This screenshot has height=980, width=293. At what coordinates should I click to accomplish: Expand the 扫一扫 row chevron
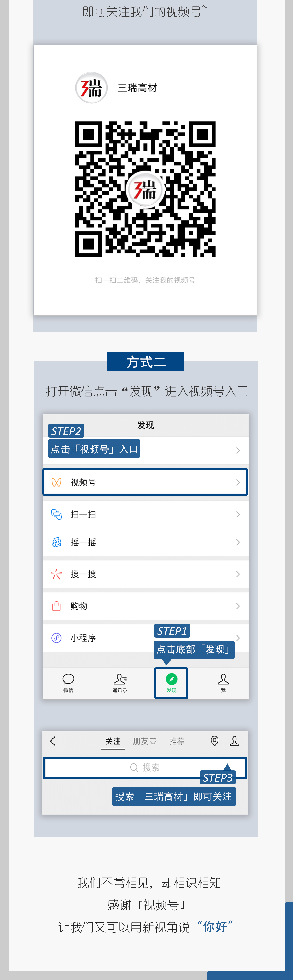point(238,514)
